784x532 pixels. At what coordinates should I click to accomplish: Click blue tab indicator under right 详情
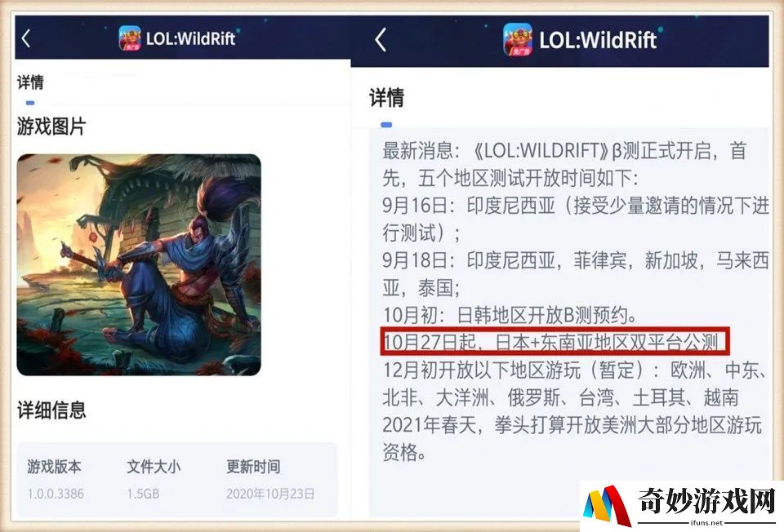(x=386, y=124)
